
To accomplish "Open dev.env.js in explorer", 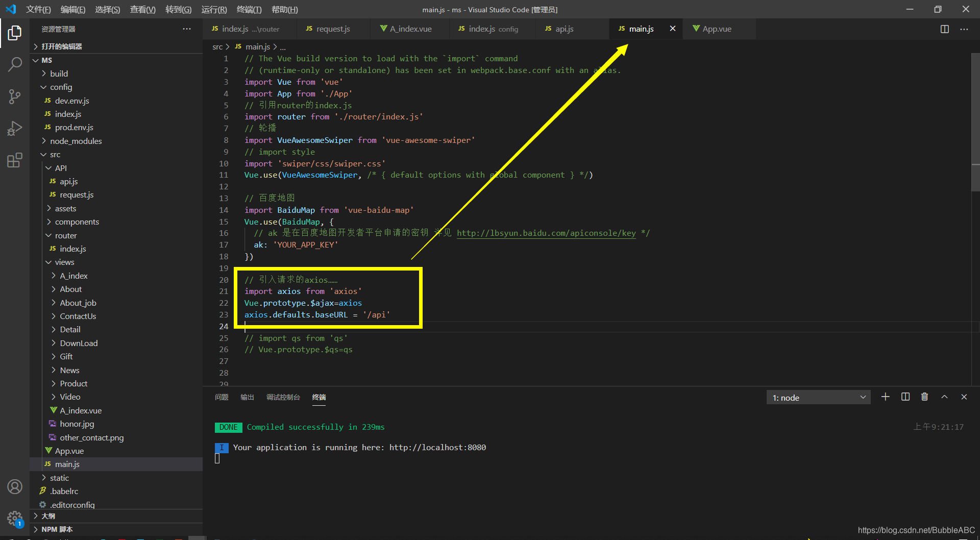I will point(116,101).
